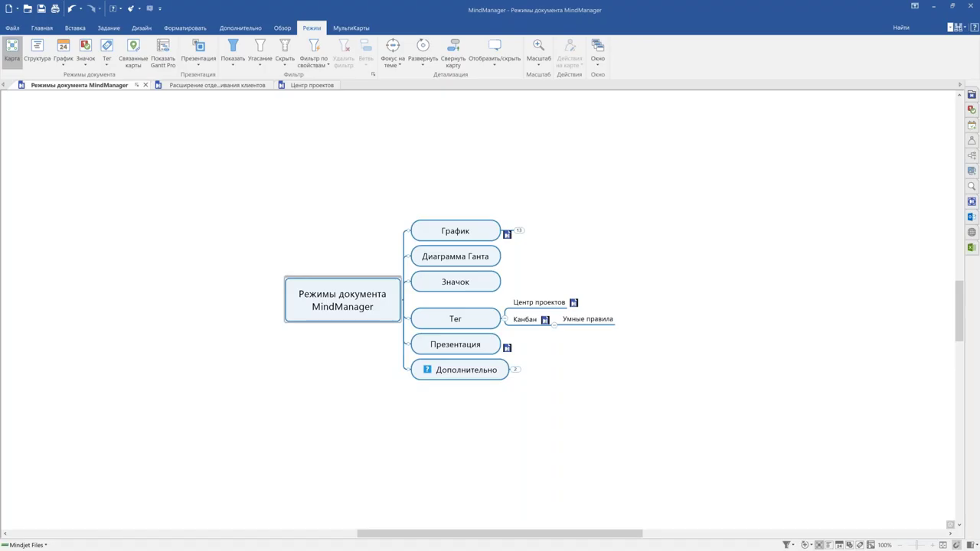Open the График schedule view button
Image resolution: width=980 pixels, height=551 pixels.
(x=64, y=51)
